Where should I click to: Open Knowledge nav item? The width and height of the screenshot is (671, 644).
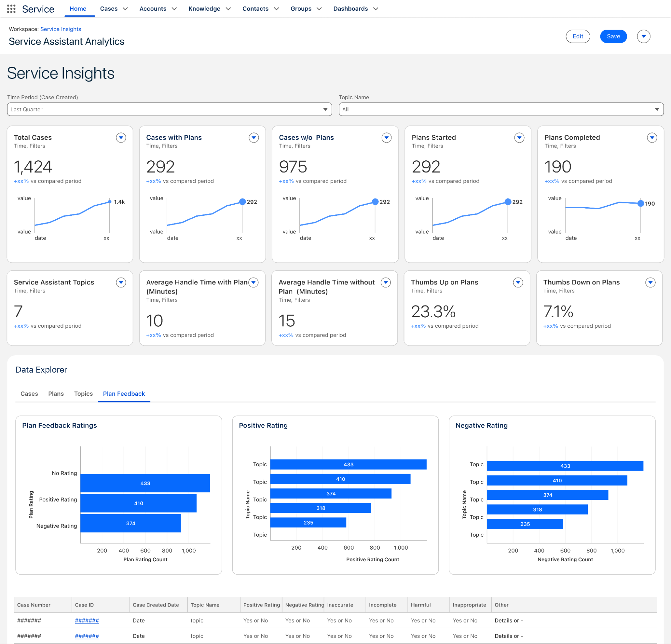(204, 9)
